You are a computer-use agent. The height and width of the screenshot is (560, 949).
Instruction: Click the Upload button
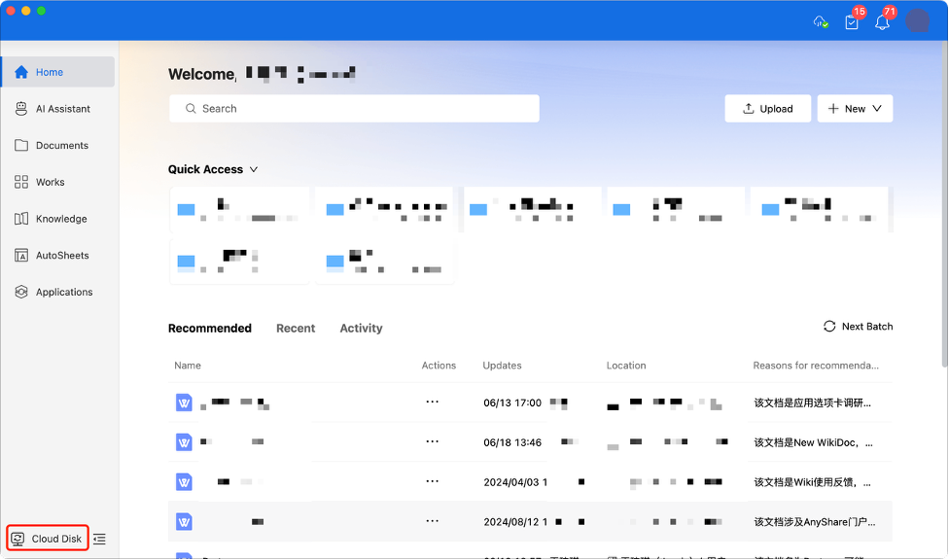(767, 109)
